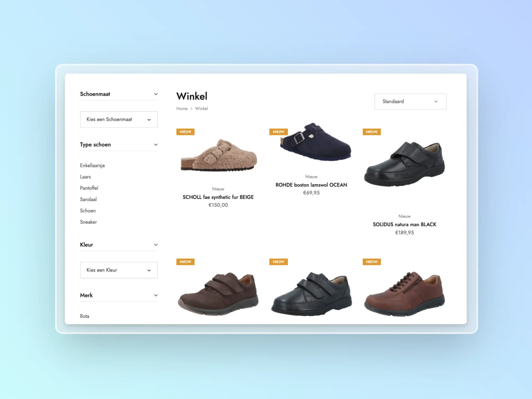Screen dimensions: 532x399
Task: Choose the Sandaal type filter
Action: pyautogui.click(x=88, y=199)
